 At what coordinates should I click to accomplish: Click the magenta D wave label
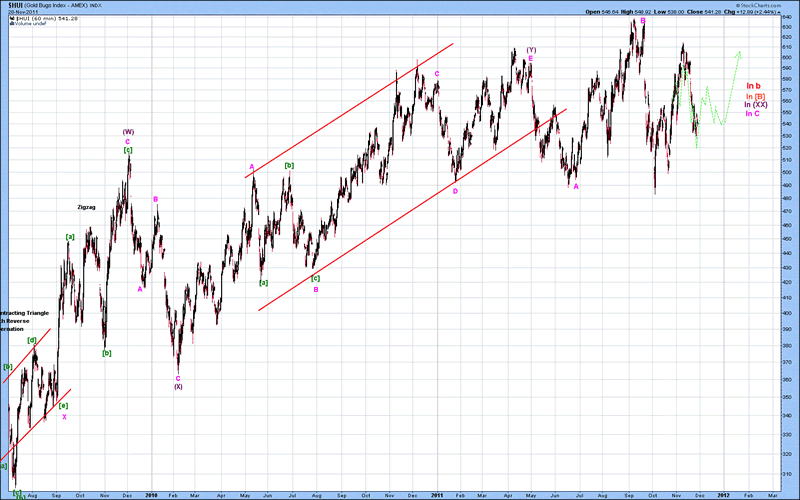pos(455,190)
